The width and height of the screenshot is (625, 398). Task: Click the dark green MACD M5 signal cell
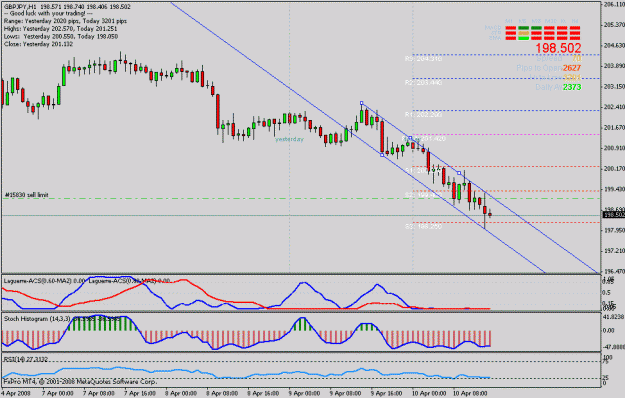point(523,28)
